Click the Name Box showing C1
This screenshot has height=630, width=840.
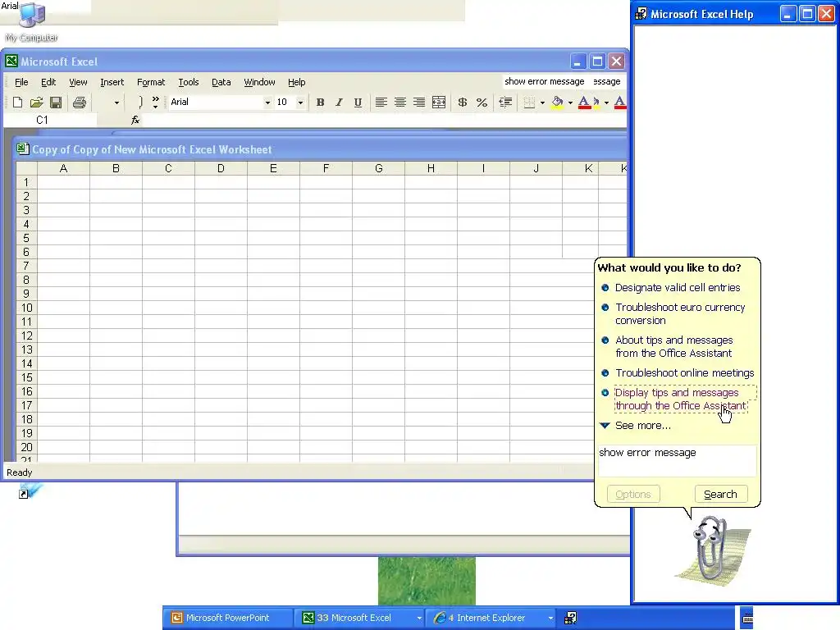point(50,120)
